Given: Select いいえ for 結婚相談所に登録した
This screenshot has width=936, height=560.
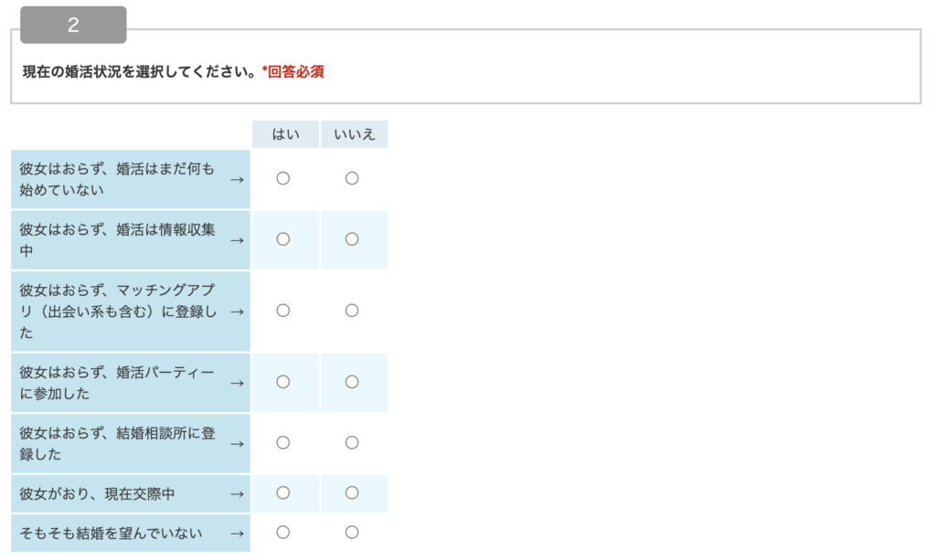Looking at the screenshot, I should (352, 443).
